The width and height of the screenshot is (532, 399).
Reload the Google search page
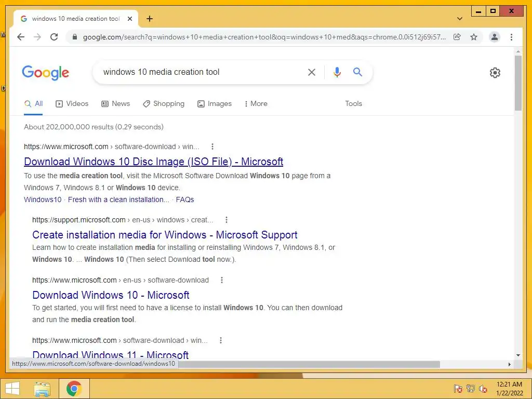coord(54,37)
